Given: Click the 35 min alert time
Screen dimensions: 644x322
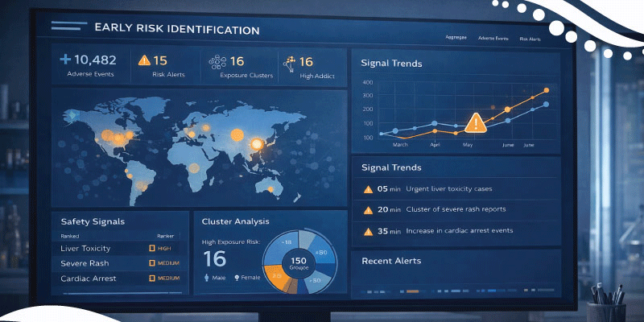Looking at the screenshot, I should click(x=389, y=231).
